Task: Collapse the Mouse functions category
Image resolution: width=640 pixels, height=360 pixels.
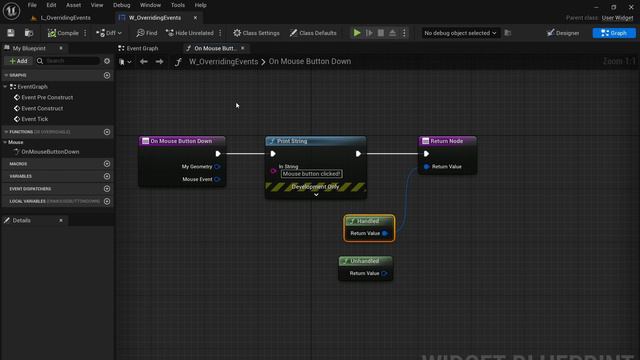Action: point(5,142)
